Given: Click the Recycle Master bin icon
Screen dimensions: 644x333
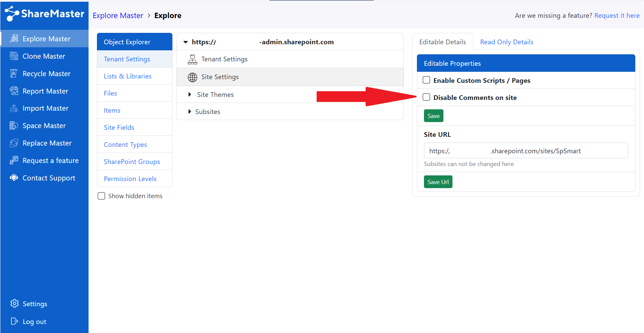Looking at the screenshot, I should (x=14, y=73).
